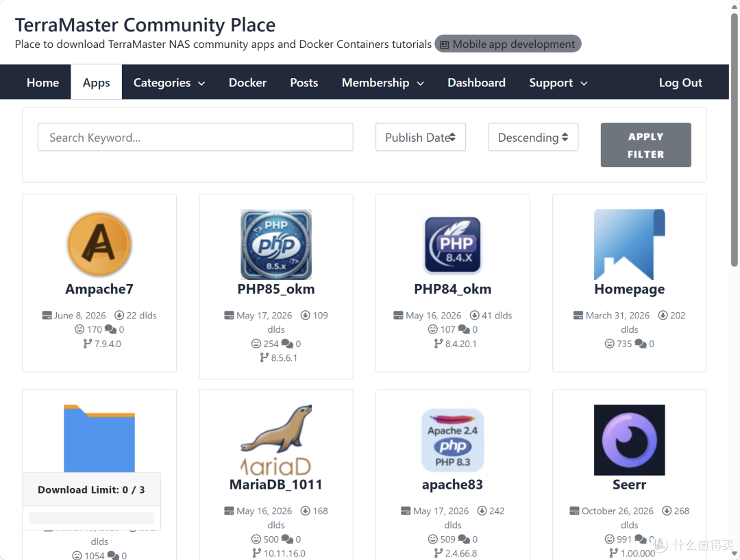Open the PHP84_okm app icon
Screen dimensions: 740x560
pos(453,245)
